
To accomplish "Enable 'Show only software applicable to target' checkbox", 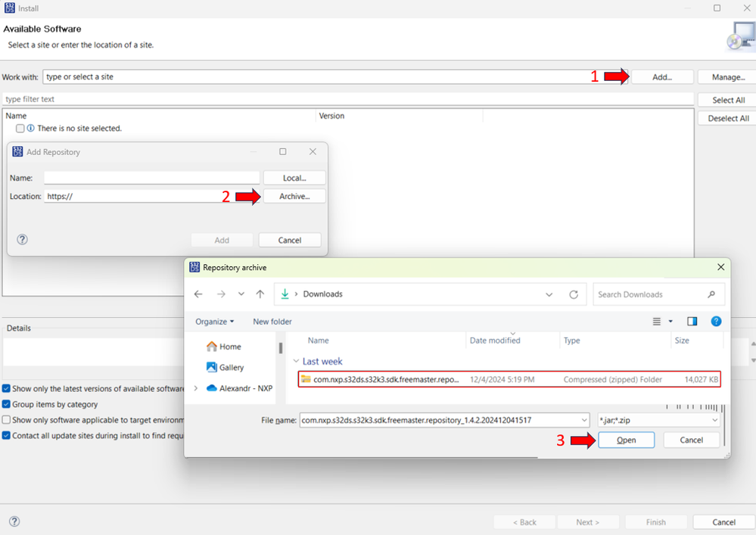I will (6, 420).
